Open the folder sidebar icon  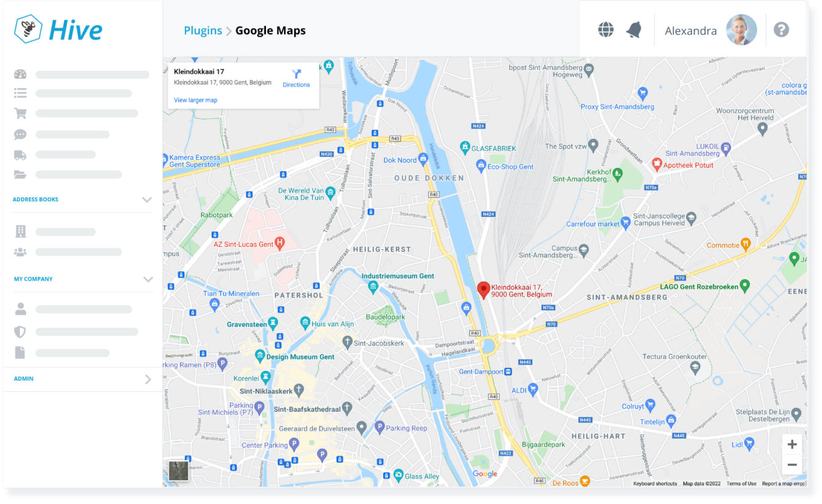[x=21, y=175]
